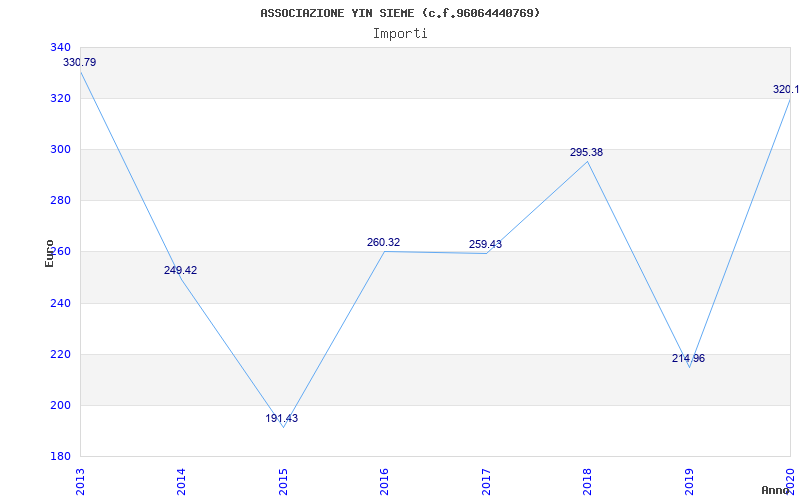Click the 295.38 data label
The width and height of the screenshot is (800, 500).
586,152
